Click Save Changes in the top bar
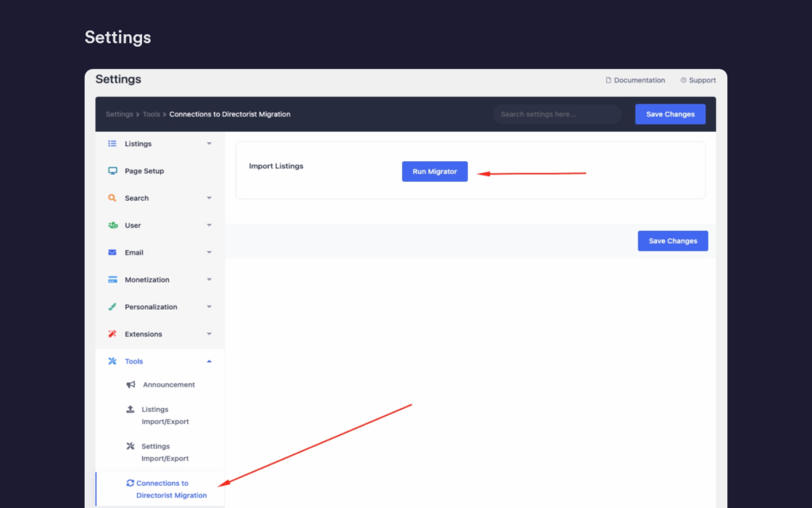812x508 pixels. pos(670,114)
